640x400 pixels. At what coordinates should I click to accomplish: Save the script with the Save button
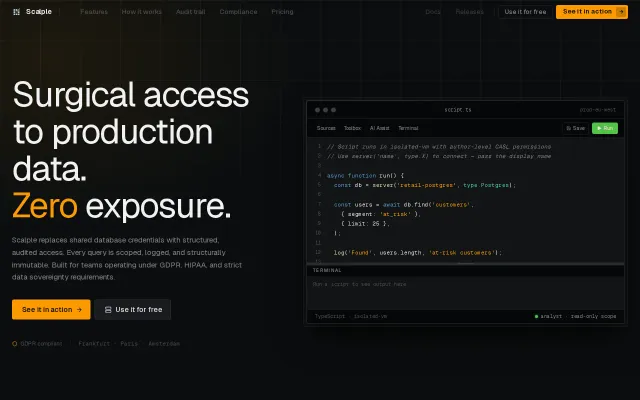pos(576,128)
